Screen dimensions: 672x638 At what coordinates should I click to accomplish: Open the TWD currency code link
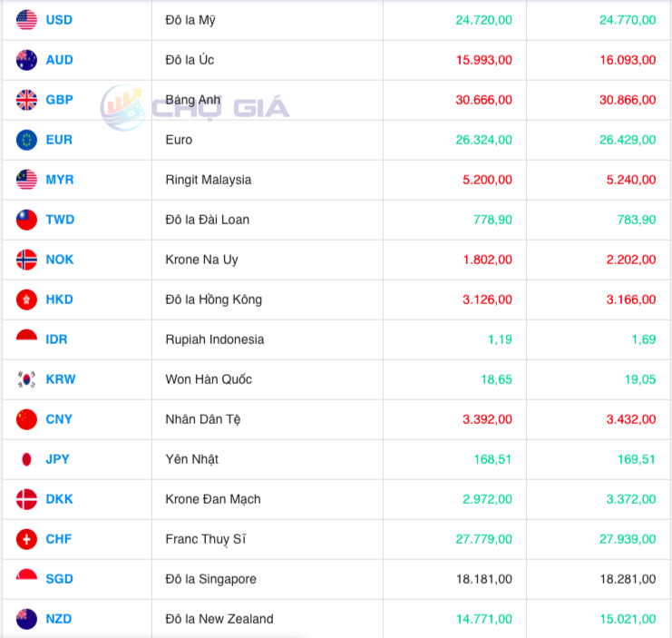pos(60,220)
